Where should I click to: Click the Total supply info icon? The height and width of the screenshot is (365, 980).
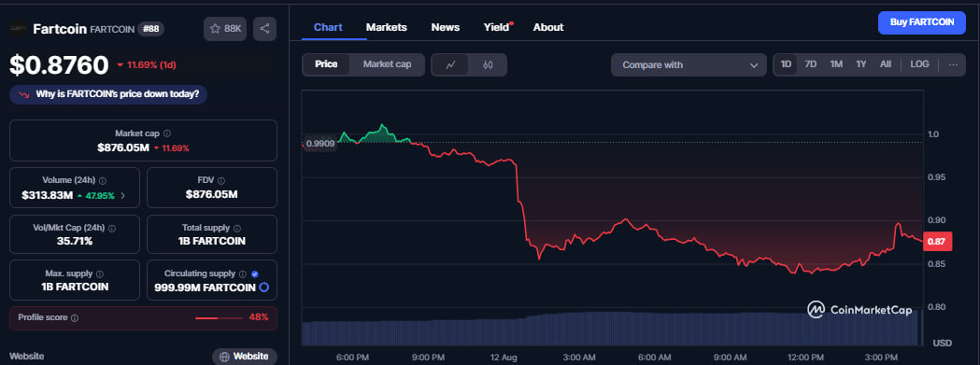pos(237,229)
